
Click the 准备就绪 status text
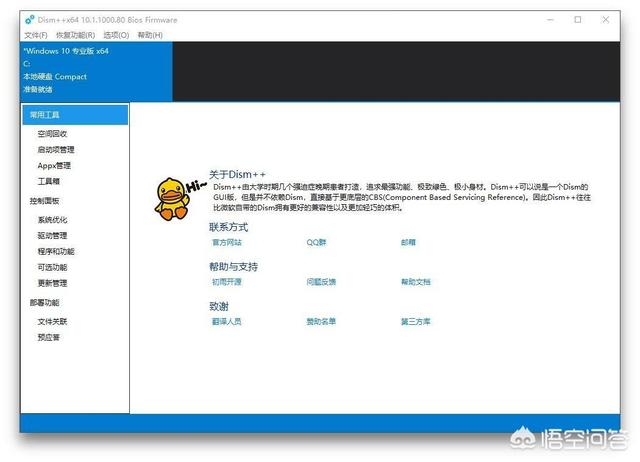tap(38, 89)
